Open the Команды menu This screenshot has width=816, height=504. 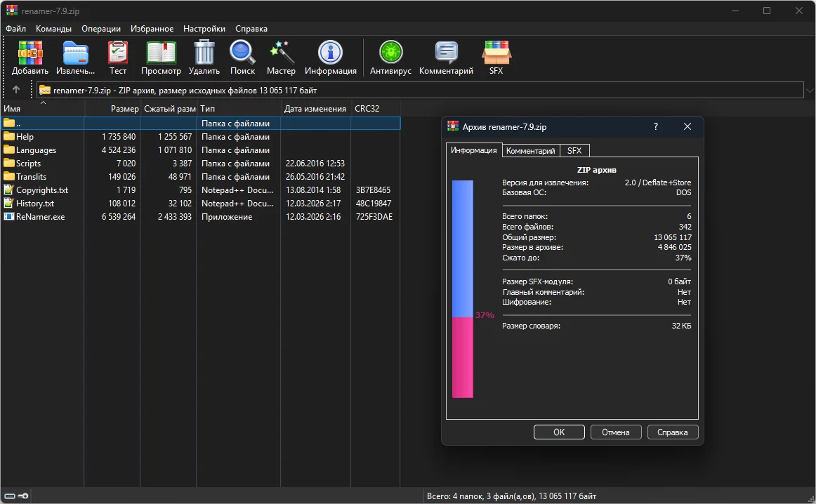coord(53,29)
